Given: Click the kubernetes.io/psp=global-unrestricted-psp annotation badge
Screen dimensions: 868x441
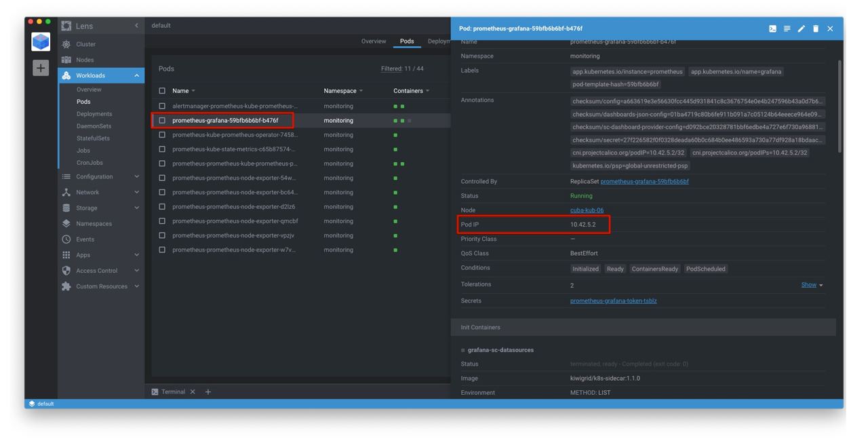Looking at the screenshot, I should click(630, 166).
